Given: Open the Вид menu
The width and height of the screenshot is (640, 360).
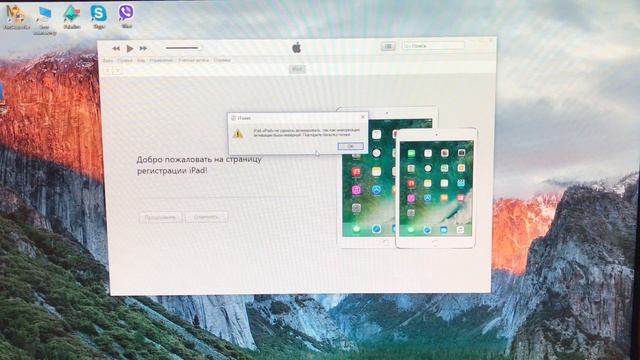Looking at the screenshot, I should [x=141, y=60].
